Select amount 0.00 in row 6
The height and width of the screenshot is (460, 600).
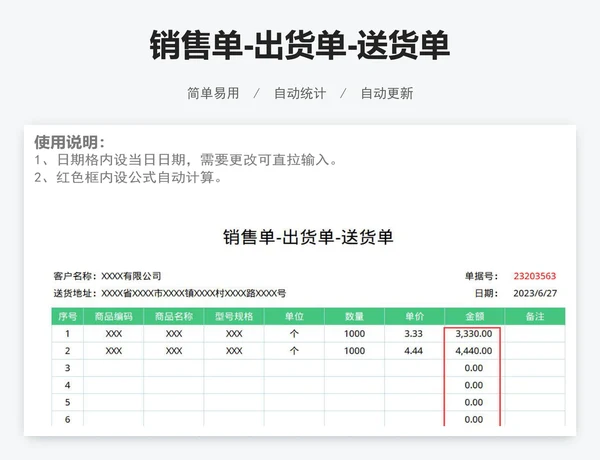[x=474, y=419]
